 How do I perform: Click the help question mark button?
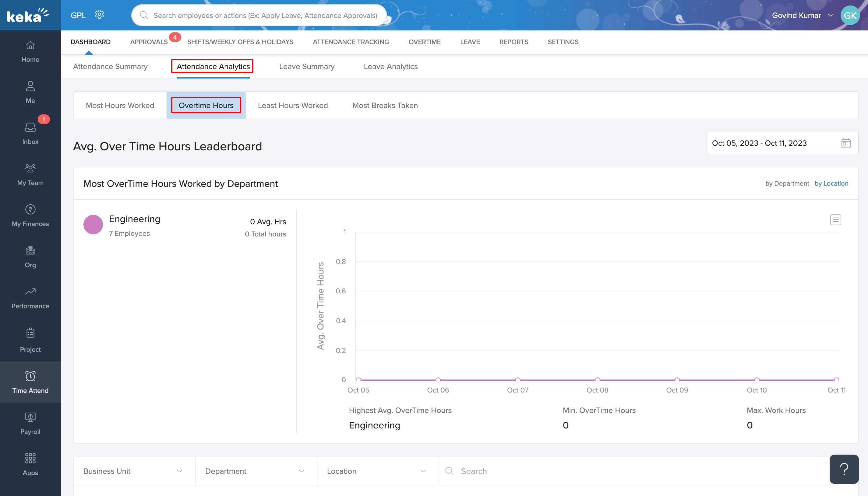click(x=844, y=469)
